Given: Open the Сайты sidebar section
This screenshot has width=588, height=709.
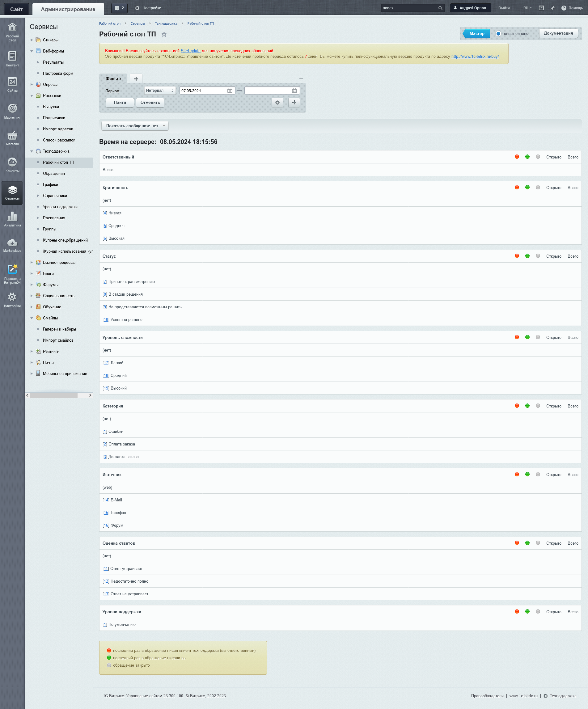Looking at the screenshot, I should click(x=12, y=84).
